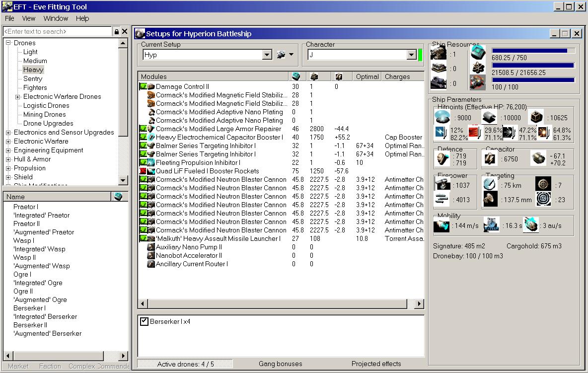Expand the Propulsion tree node

(x=8, y=168)
